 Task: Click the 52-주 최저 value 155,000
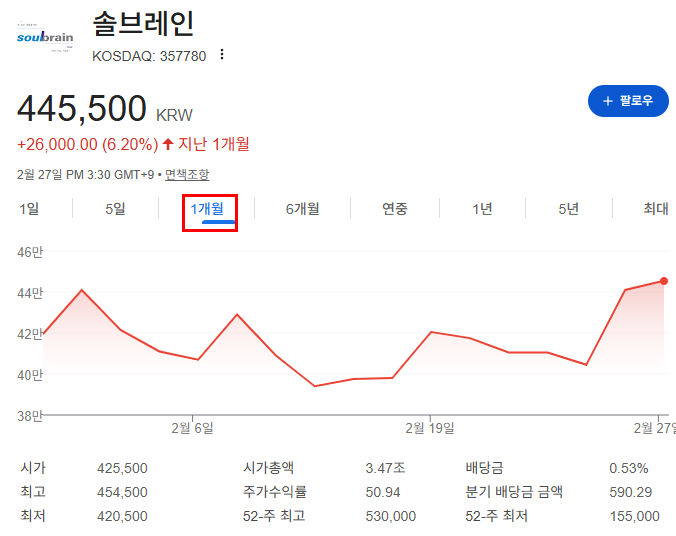coord(635,517)
